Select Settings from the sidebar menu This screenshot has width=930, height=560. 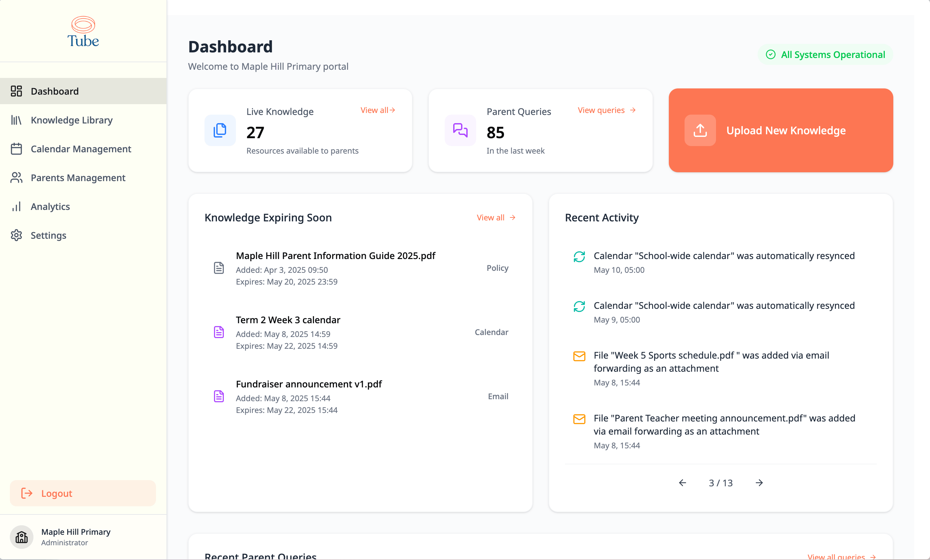[48, 235]
